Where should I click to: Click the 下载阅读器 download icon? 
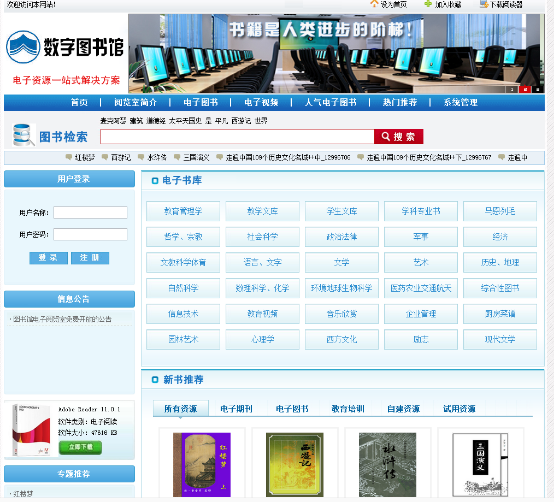click(484, 4)
